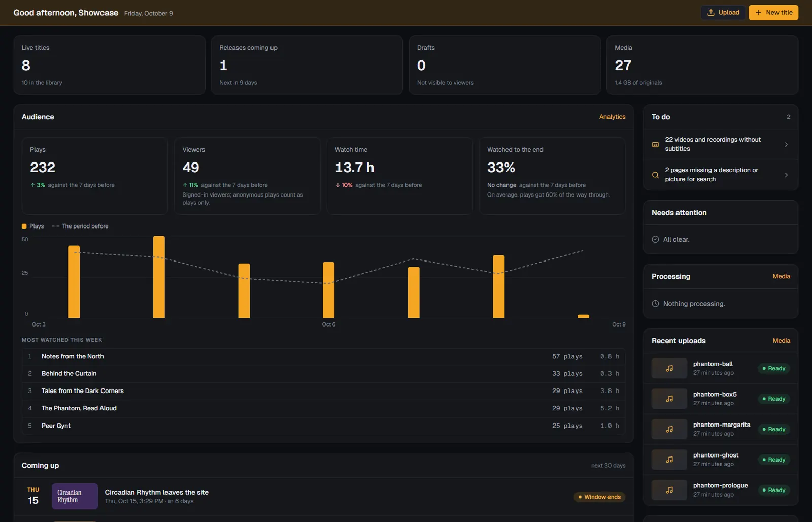Open Circadian Rhythm poster thumbnail
This screenshot has height=522, width=812.
click(x=75, y=496)
